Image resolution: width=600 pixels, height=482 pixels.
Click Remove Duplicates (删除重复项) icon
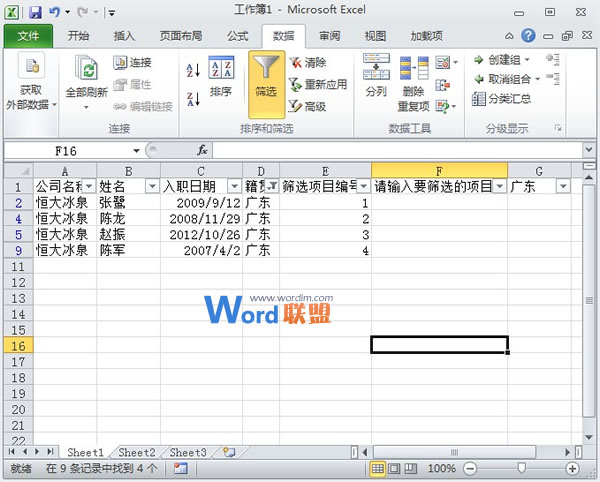pyautogui.click(x=413, y=80)
